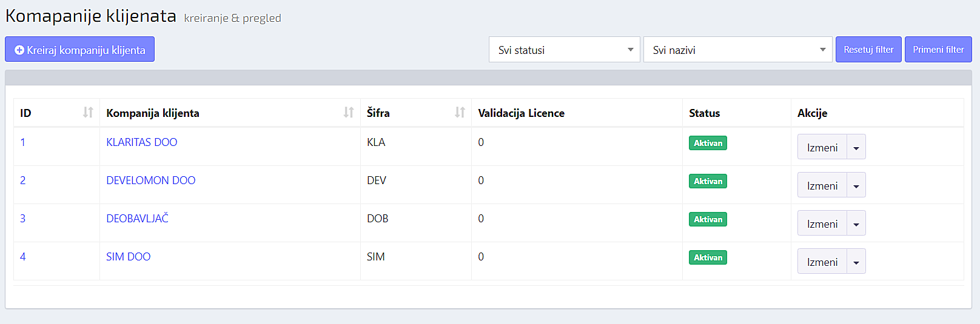Sort by Šifra column arrows
Screen dimensions: 980x324
pyautogui.click(x=460, y=113)
